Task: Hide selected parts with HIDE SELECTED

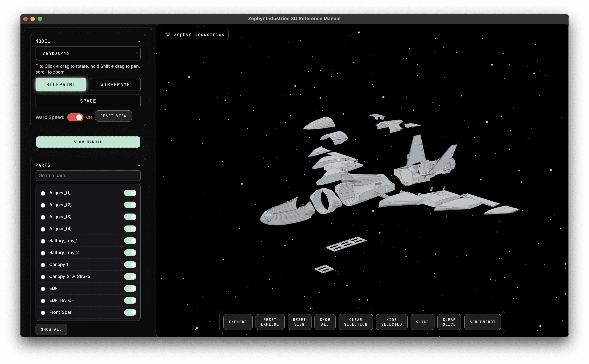Action: coord(391,322)
